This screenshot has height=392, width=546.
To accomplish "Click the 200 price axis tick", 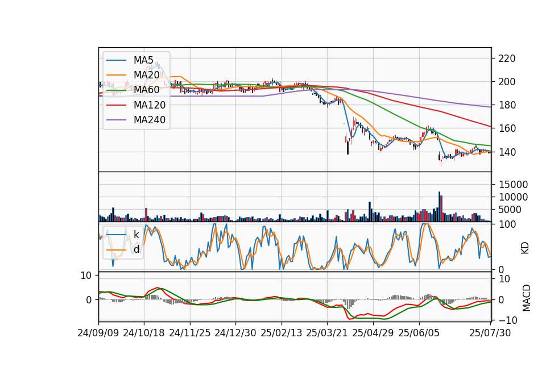I will click(x=507, y=82).
